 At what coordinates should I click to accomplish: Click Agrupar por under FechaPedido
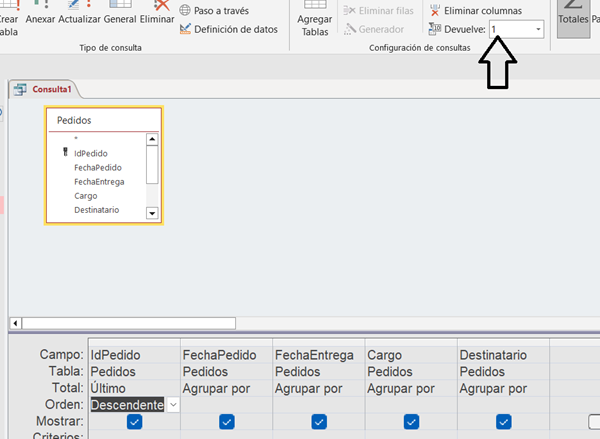[227, 388]
